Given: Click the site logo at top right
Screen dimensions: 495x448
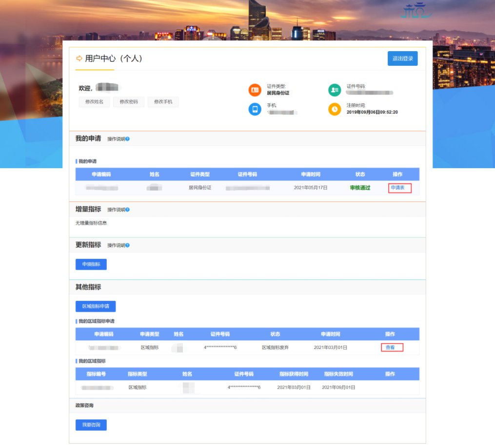Looking at the screenshot, I should (x=416, y=11).
